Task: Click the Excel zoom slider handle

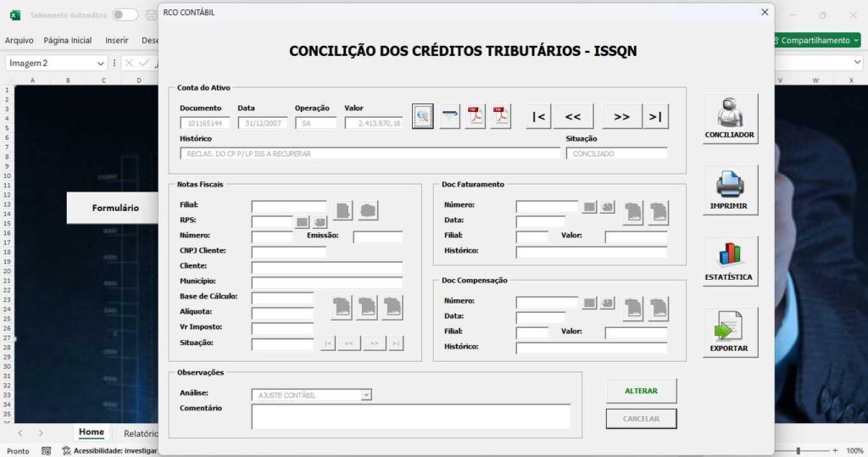Action: (x=798, y=451)
